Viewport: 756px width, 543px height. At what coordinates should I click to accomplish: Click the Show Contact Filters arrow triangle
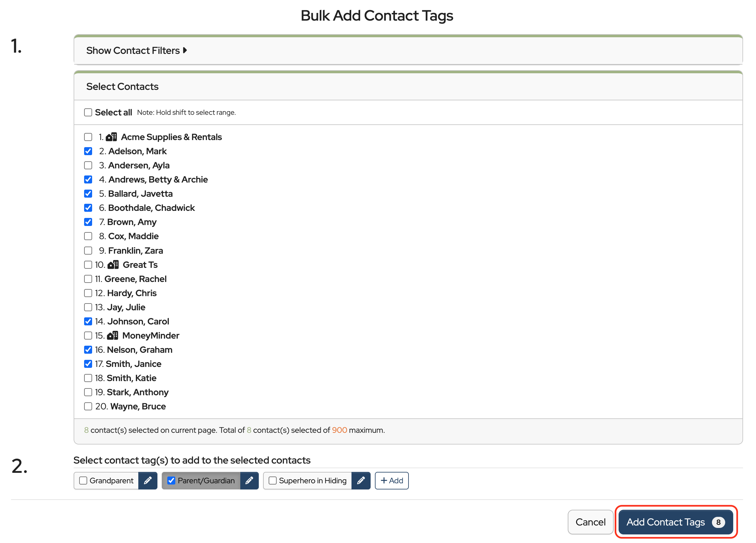[185, 50]
